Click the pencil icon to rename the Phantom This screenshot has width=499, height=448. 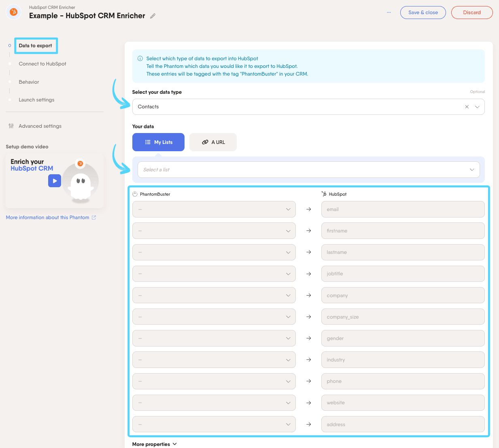point(153,16)
